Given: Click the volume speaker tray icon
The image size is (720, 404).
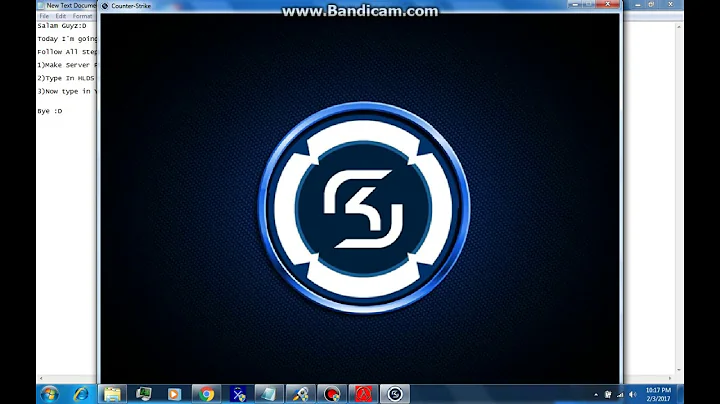Looking at the screenshot, I should [633, 394].
